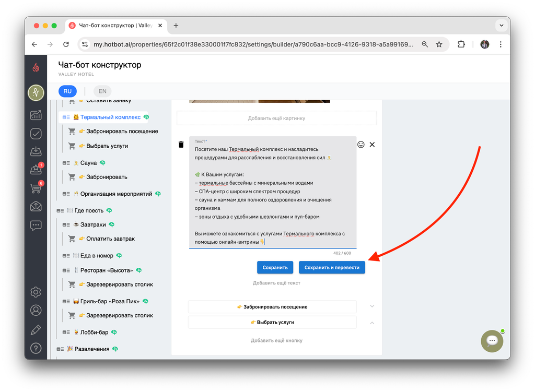Open the tasks checkmark icon in sidebar
This screenshot has width=535, height=392.
pyautogui.click(x=36, y=134)
